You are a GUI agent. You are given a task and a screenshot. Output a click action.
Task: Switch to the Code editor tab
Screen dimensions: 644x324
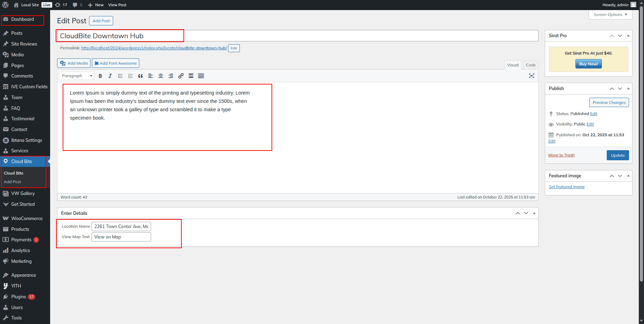coord(531,65)
